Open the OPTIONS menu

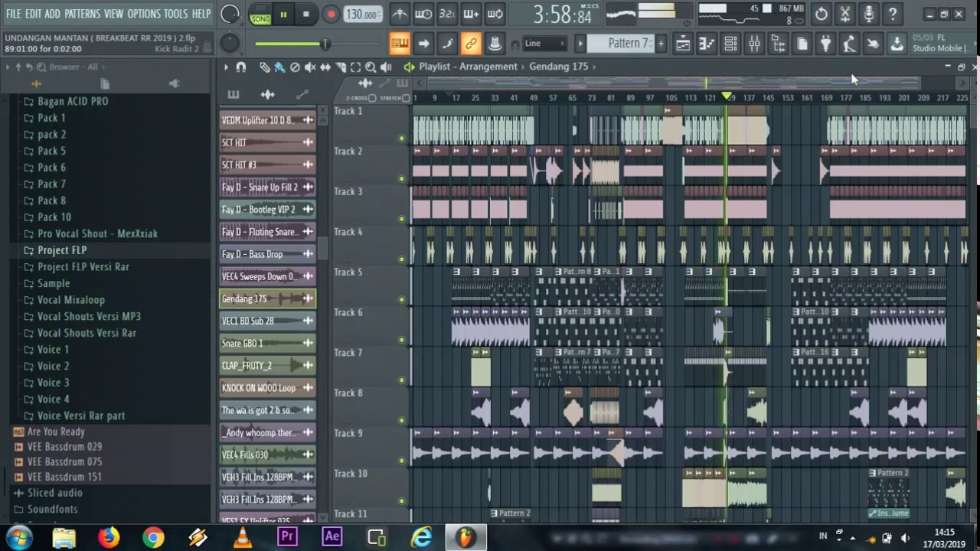[144, 14]
